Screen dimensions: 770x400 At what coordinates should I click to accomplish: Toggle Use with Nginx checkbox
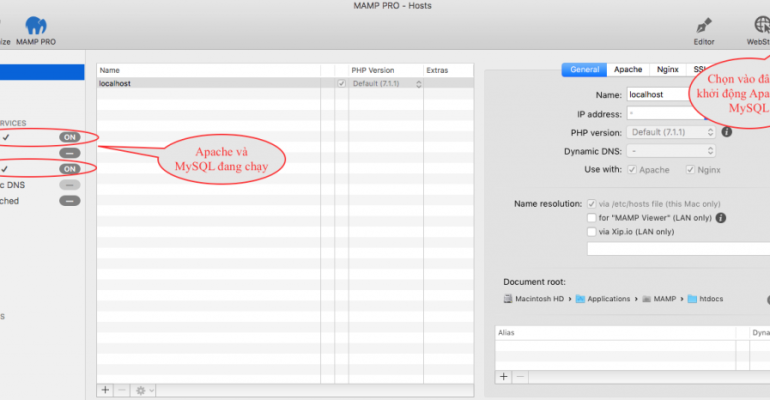click(690, 170)
